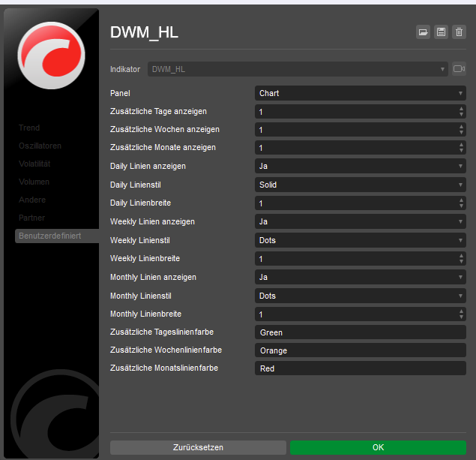Click the Zusätzliche Monatslinienfarbe Red field
The width and height of the screenshot is (476, 460).
click(x=361, y=368)
